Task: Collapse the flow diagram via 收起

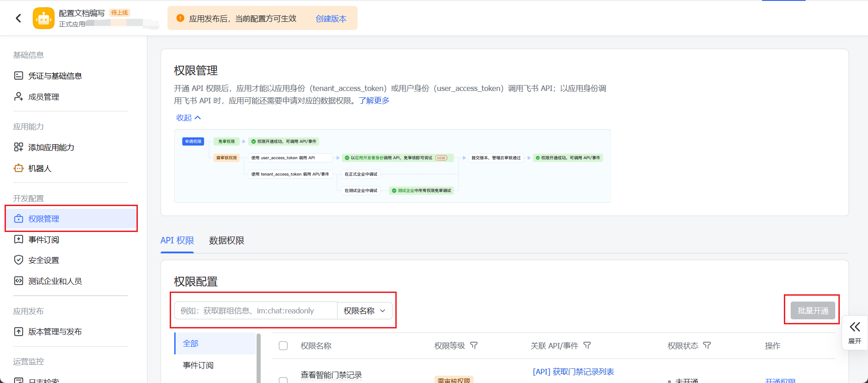Action: [188, 117]
